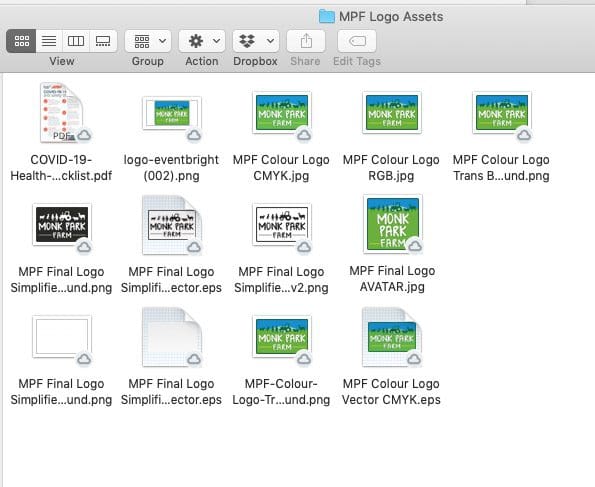Select the Simplified v2.png outline logo thumbnail
The image size is (595, 487).
[x=282, y=224]
